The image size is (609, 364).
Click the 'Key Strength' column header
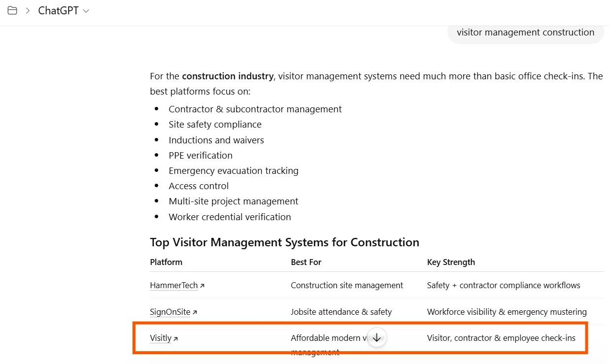[x=451, y=262]
